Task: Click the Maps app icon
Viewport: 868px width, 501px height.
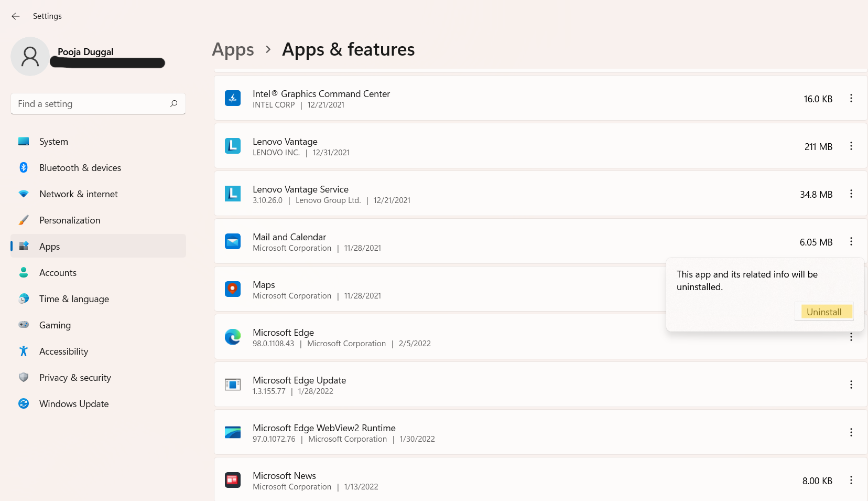Action: (x=233, y=289)
